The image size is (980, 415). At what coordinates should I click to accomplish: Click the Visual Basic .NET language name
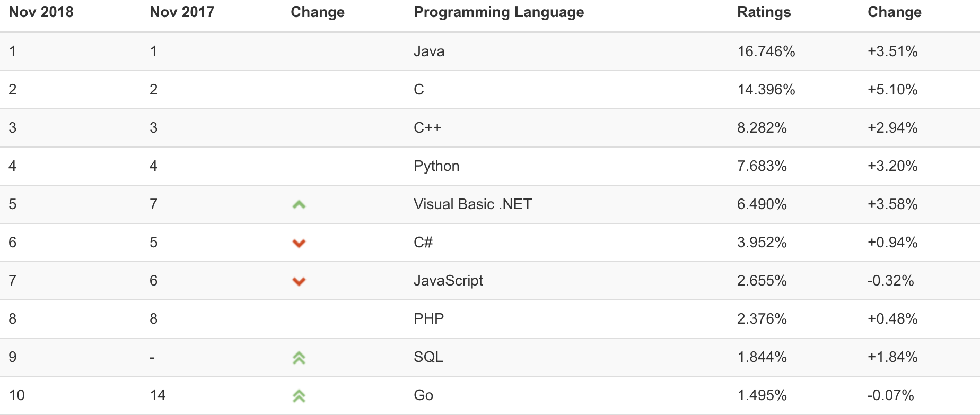pos(472,204)
